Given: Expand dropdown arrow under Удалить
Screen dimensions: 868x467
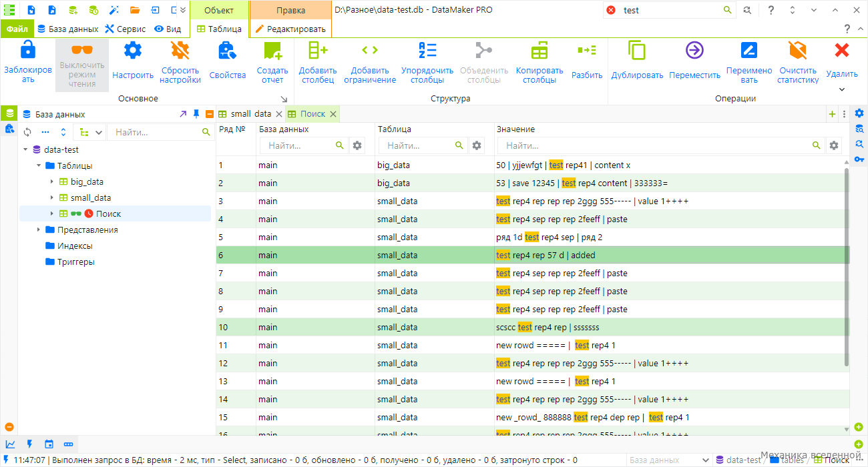Looking at the screenshot, I should click(842, 89).
